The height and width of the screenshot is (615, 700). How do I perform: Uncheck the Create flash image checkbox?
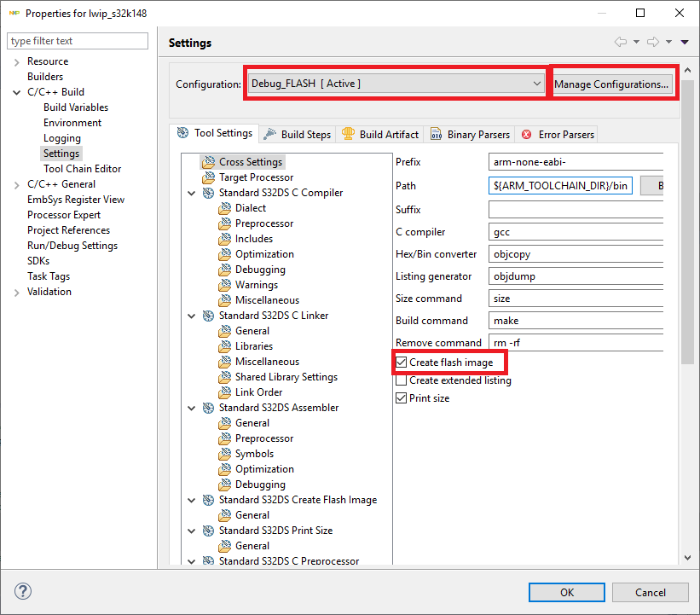[x=402, y=363]
